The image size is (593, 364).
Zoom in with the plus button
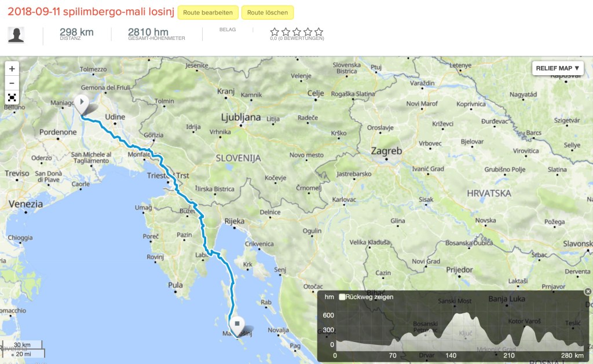pyautogui.click(x=12, y=68)
